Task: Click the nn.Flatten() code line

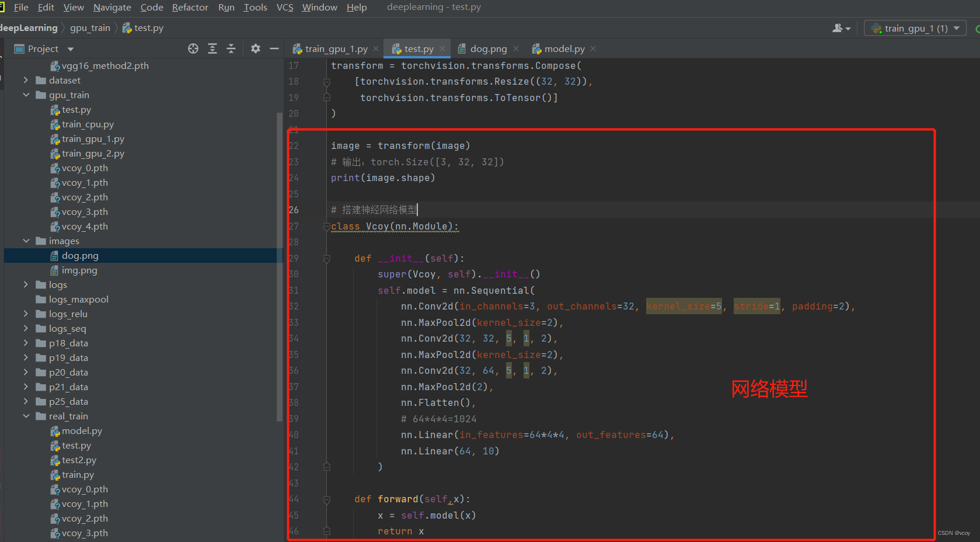Action: [x=438, y=402]
